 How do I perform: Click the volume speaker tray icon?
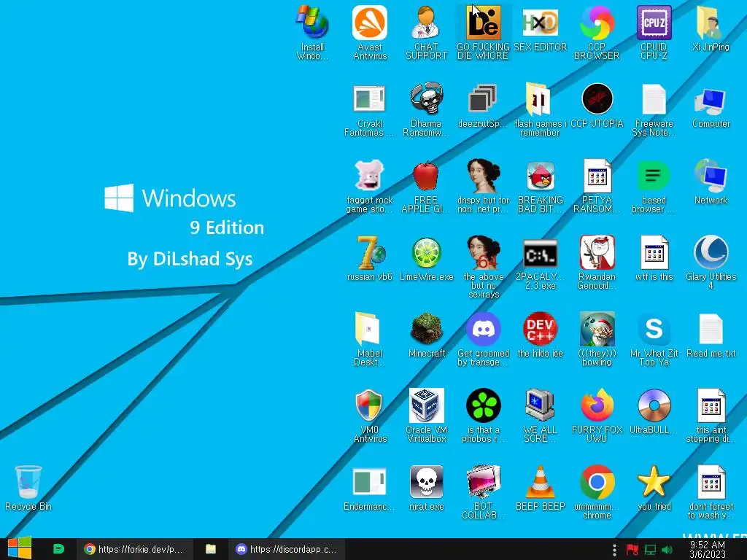[667, 550]
